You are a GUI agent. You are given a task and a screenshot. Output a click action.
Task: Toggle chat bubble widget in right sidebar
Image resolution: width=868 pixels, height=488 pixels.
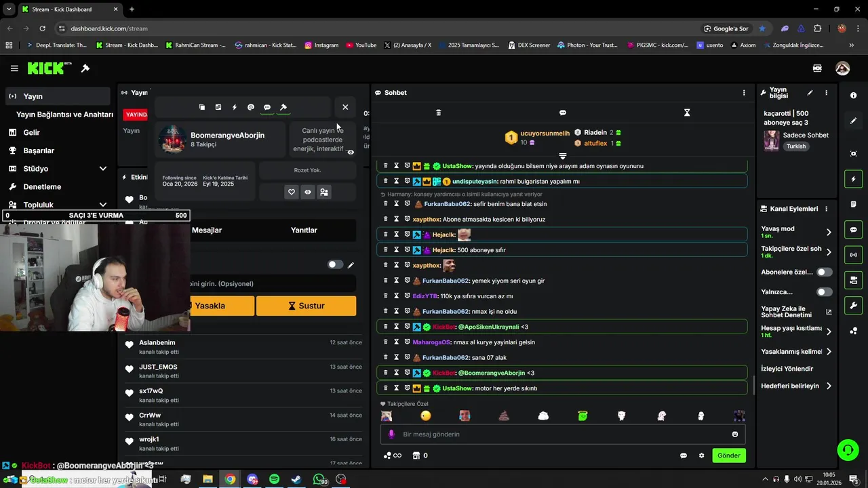coord(853,230)
